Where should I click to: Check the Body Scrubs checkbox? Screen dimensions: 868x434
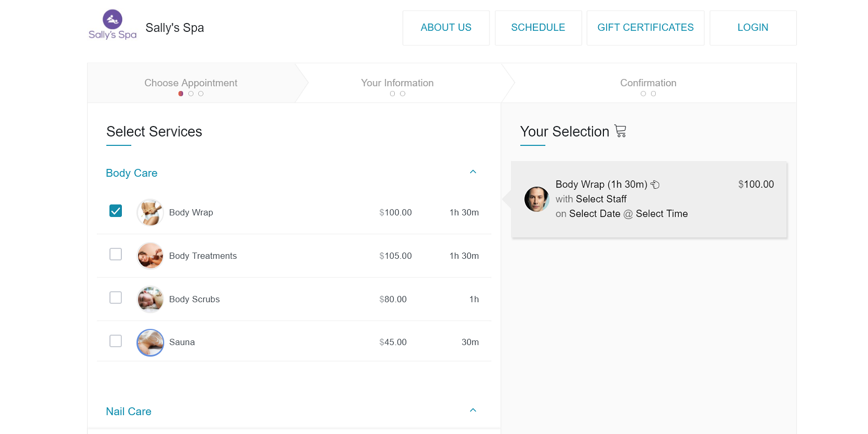[116, 298]
